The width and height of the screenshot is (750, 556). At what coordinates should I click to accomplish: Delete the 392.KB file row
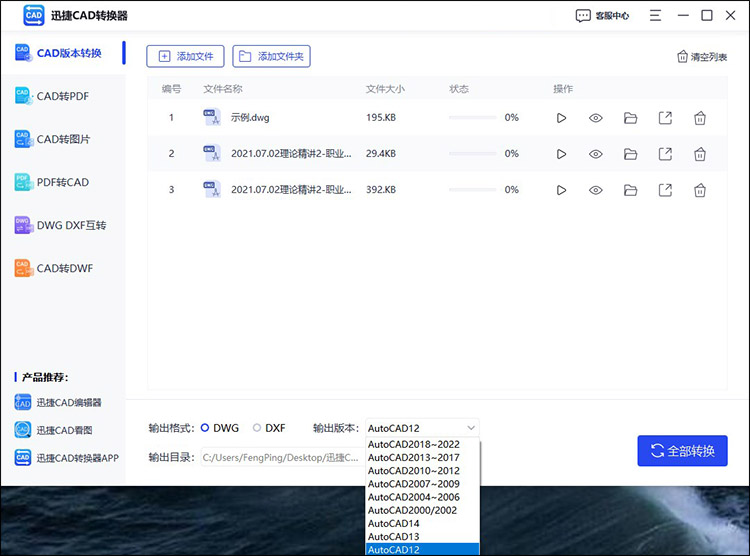(x=700, y=190)
